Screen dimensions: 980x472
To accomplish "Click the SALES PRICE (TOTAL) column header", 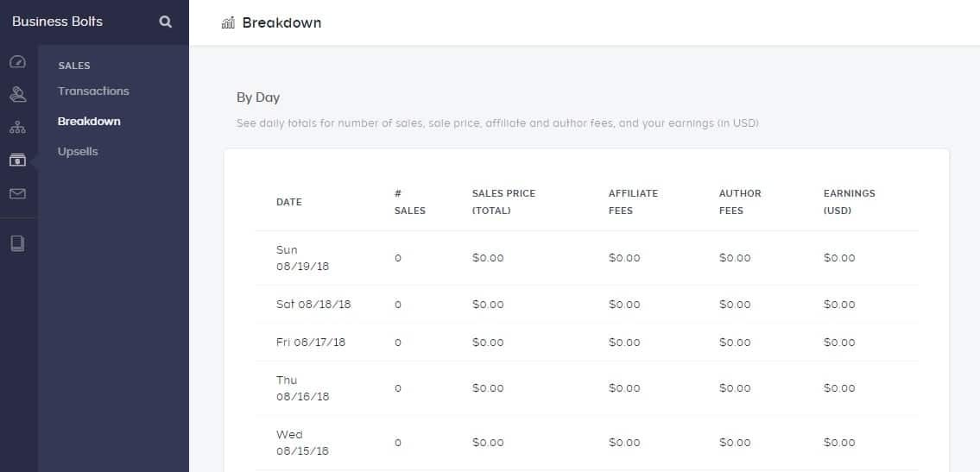I will pos(503,202).
